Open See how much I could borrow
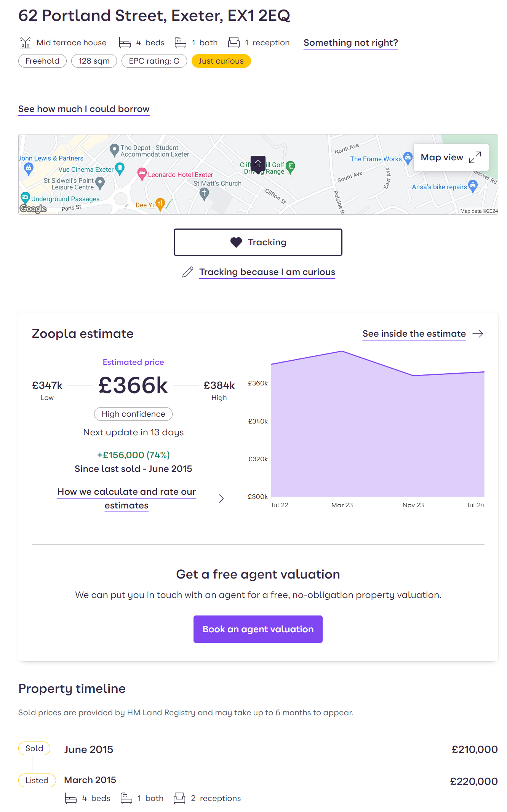Screen dimensions: 507x812 click(x=83, y=109)
